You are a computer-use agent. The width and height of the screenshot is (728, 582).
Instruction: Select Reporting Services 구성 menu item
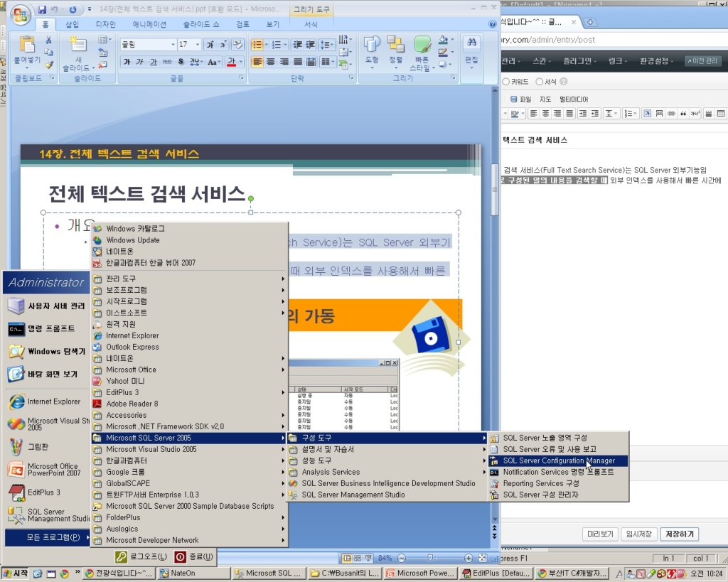coord(559,483)
